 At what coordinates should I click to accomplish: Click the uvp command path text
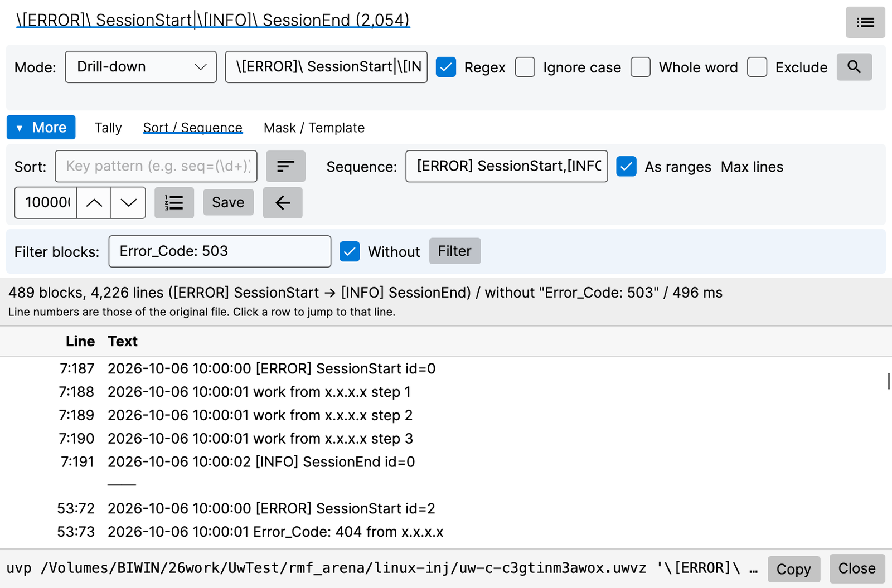382,568
